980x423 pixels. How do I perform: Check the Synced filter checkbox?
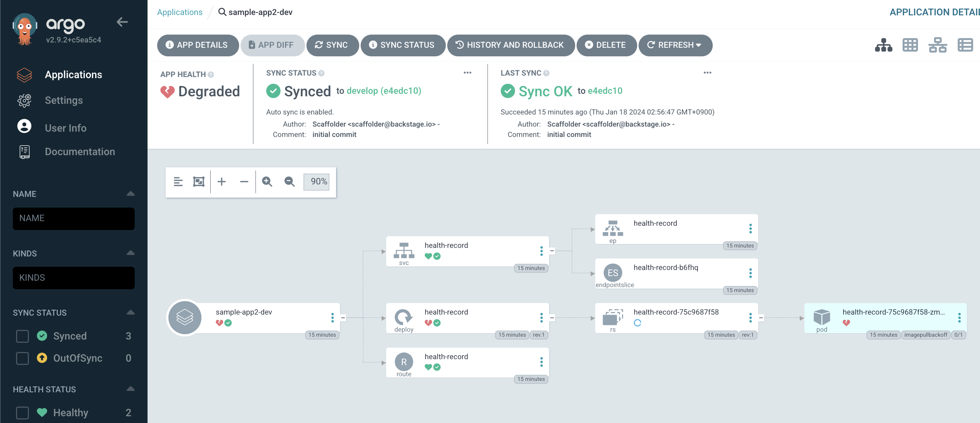(x=22, y=336)
